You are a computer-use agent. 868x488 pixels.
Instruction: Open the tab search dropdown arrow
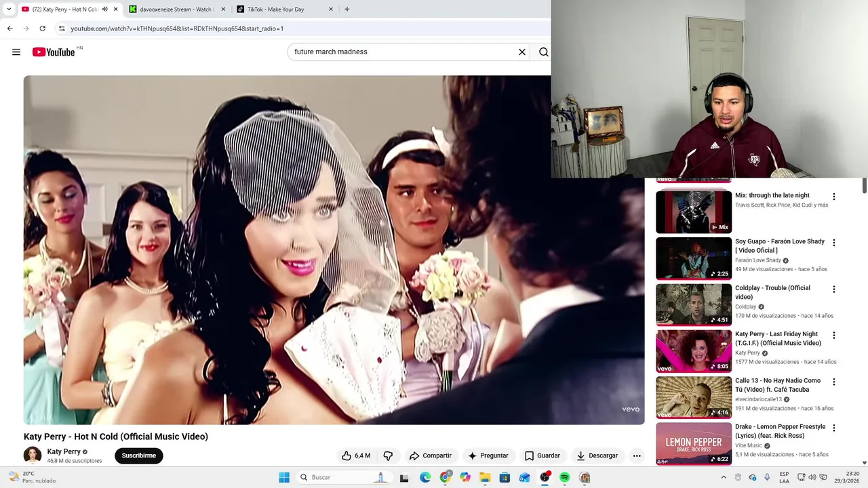9,9
